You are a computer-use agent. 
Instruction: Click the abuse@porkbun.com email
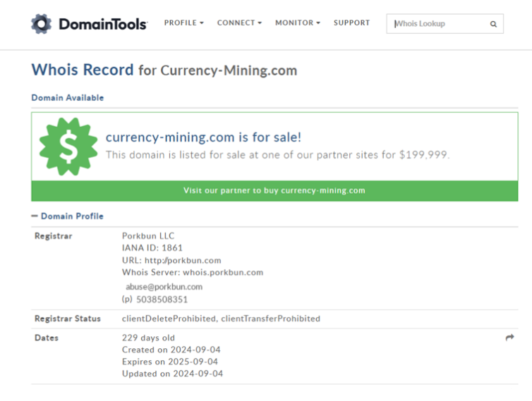click(x=164, y=287)
